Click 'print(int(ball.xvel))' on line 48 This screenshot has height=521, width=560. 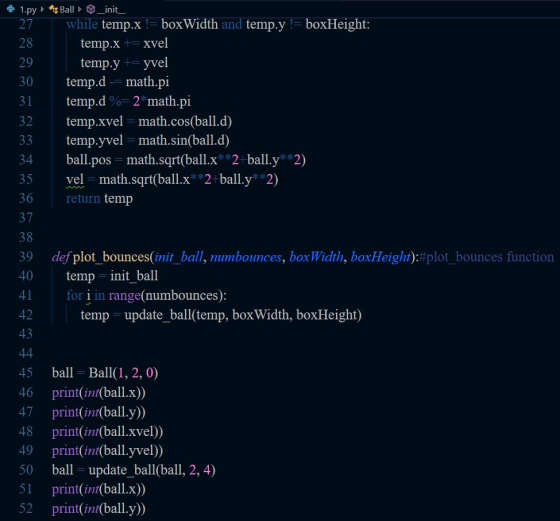(108, 432)
